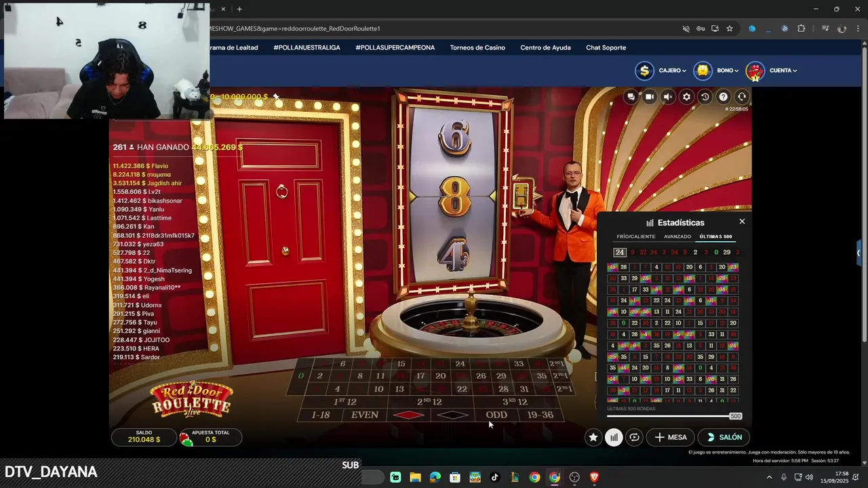Open Centro de Ayuda link

coord(545,47)
